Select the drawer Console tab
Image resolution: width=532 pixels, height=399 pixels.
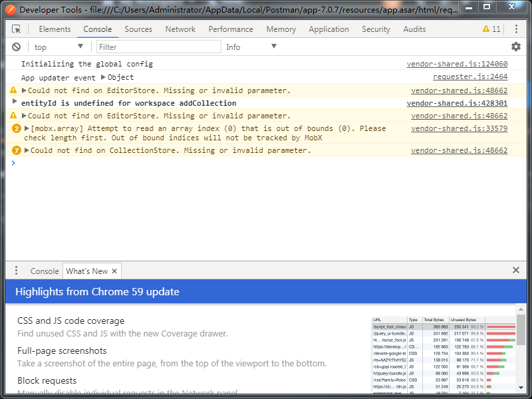(45, 271)
